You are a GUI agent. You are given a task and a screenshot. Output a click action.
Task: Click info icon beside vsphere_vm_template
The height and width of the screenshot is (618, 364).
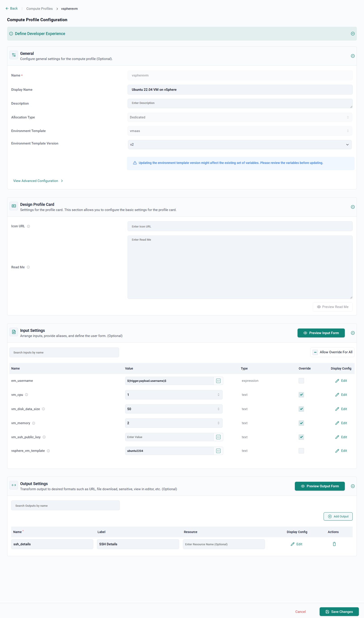[x=48, y=451]
